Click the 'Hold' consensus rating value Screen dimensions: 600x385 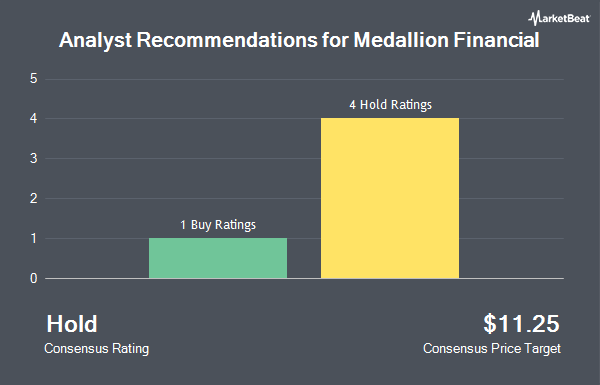click(72, 324)
